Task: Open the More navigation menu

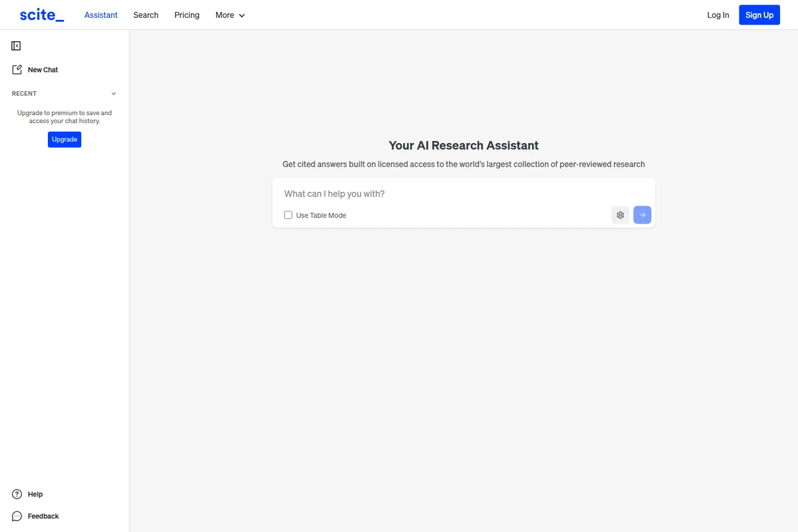Action: pos(225,15)
